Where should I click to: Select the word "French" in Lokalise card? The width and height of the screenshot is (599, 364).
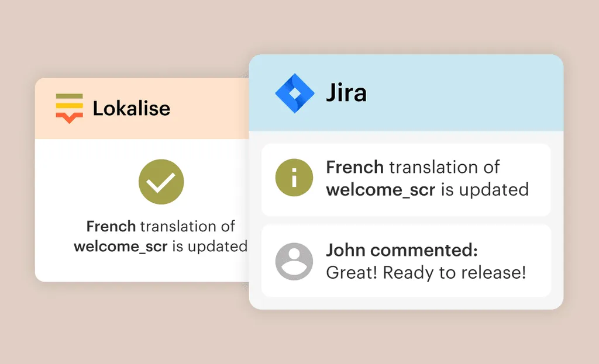click(111, 226)
